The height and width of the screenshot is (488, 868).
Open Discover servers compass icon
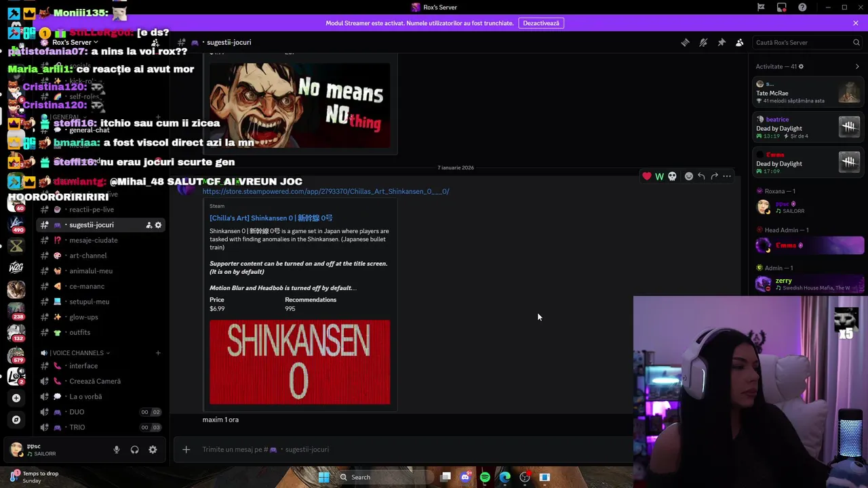[16, 420]
